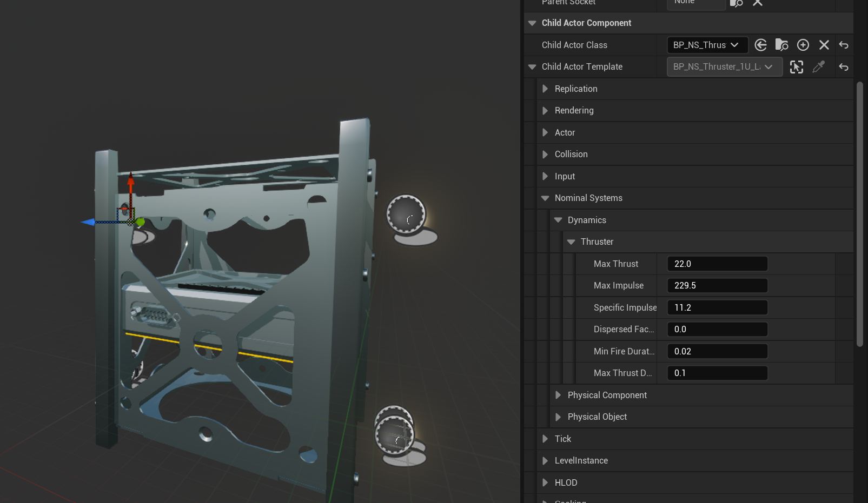
Task: Clear the Child Actor Class value
Action: tap(824, 45)
